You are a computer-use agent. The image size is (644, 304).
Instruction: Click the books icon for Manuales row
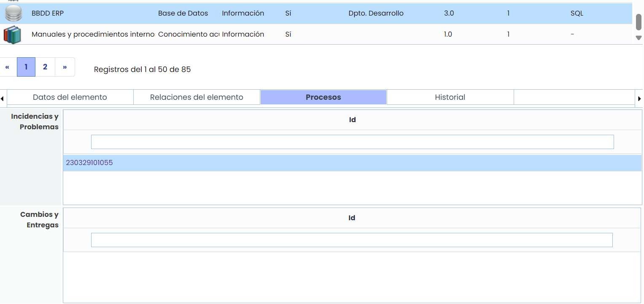click(x=13, y=35)
